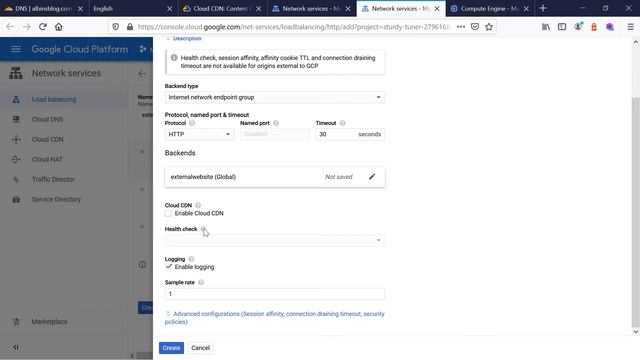Image resolution: width=640 pixels, height=360 pixels.
Task: Reload the page with the browser refresh icon
Action: click(x=42, y=27)
